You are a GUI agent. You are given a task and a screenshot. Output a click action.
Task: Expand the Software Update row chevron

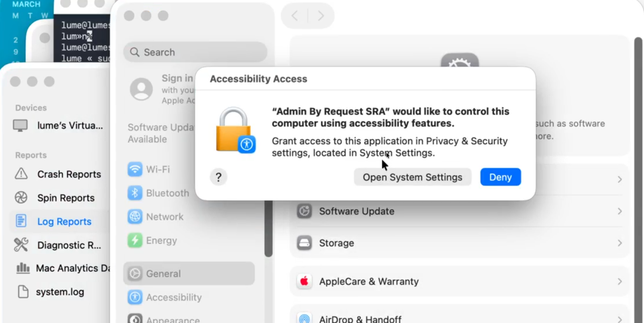point(620,211)
